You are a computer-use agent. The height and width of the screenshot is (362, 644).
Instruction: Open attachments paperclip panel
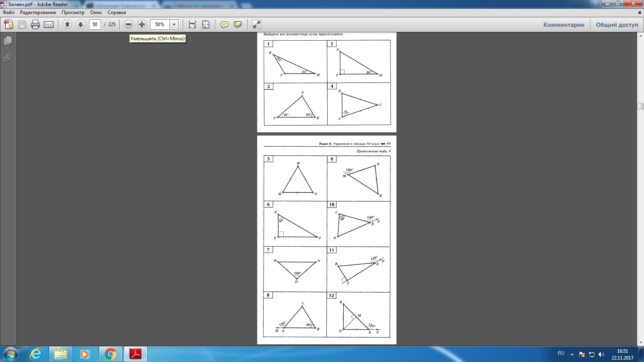pos(8,58)
